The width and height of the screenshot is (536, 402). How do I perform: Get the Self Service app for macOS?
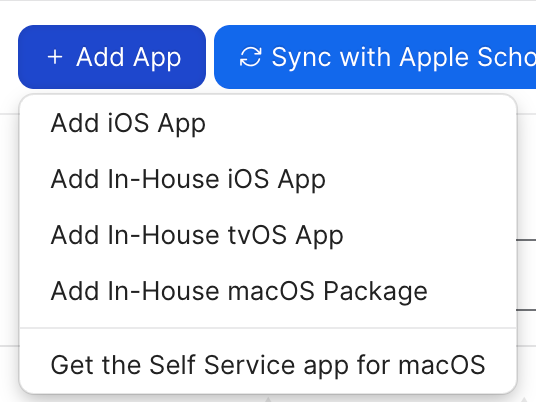[268, 365]
